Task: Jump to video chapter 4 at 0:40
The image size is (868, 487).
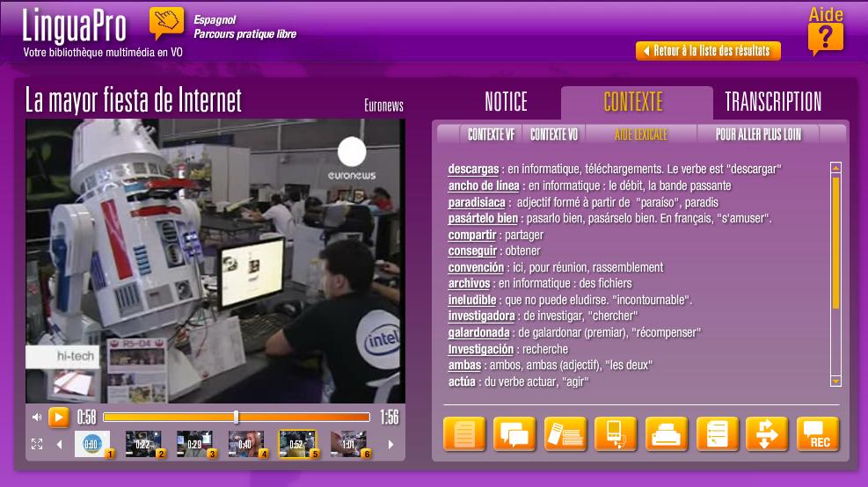Action: point(246,445)
